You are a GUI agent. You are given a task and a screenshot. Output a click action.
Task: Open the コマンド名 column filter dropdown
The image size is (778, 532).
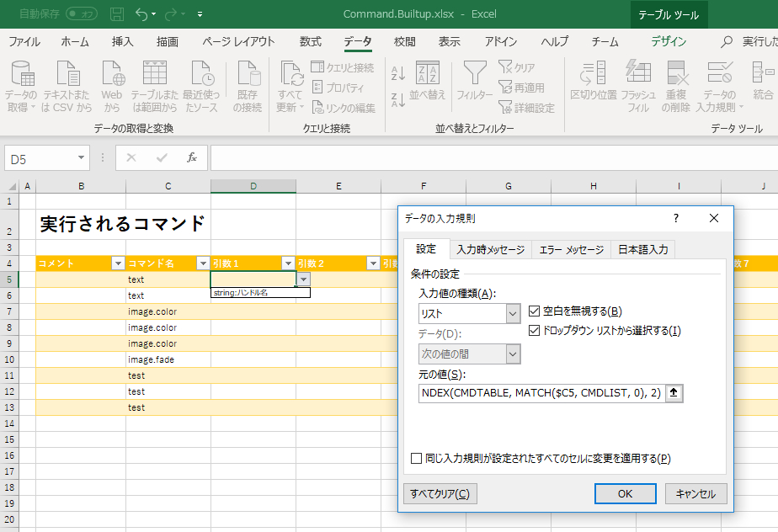pyautogui.click(x=203, y=263)
